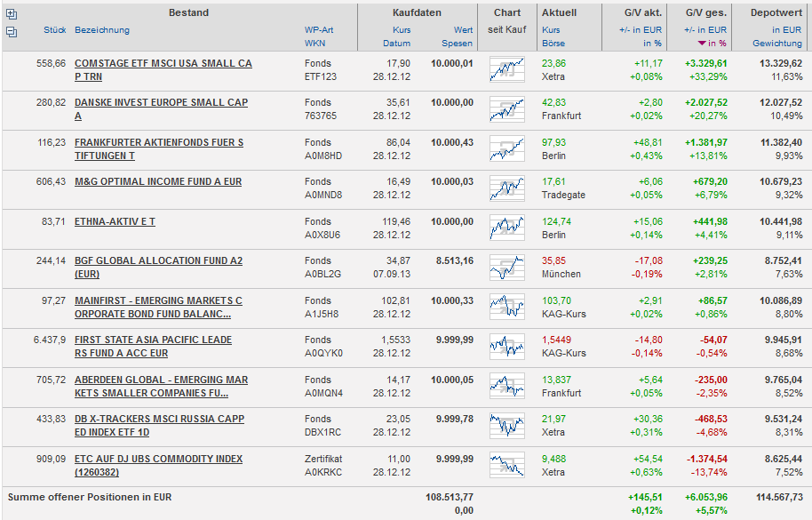Sort by WP-Art column header
This screenshot has height=520, width=812.
(x=319, y=30)
